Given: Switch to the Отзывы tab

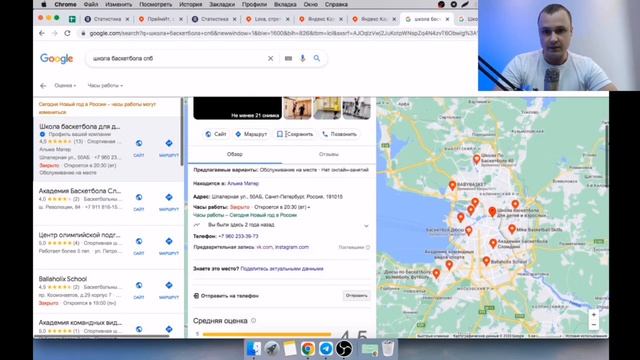Looking at the screenshot, I should (329, 154).
